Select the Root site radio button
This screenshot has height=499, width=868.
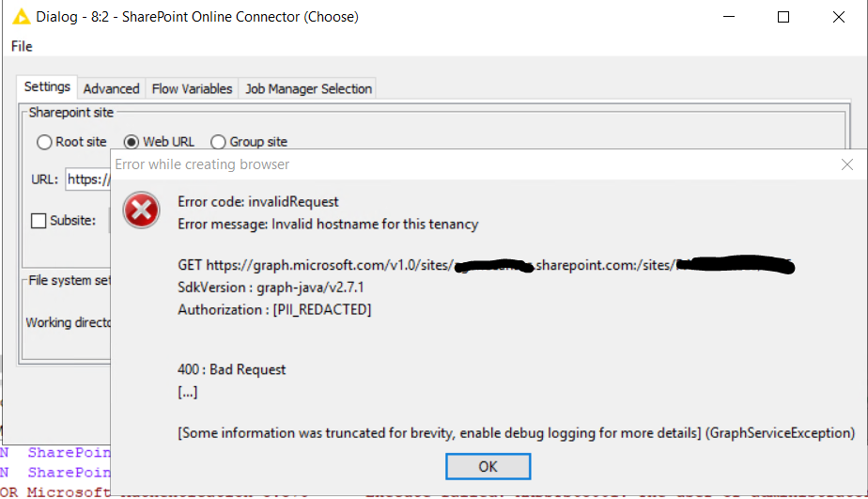[44, 142]
